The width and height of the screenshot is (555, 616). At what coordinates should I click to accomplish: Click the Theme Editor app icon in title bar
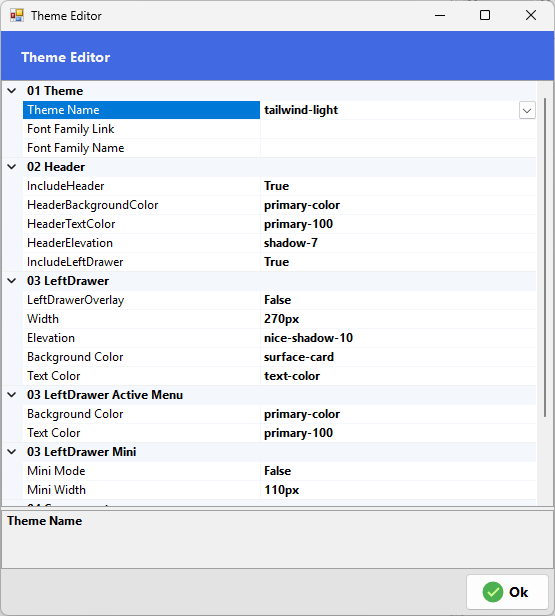(17, 16)
